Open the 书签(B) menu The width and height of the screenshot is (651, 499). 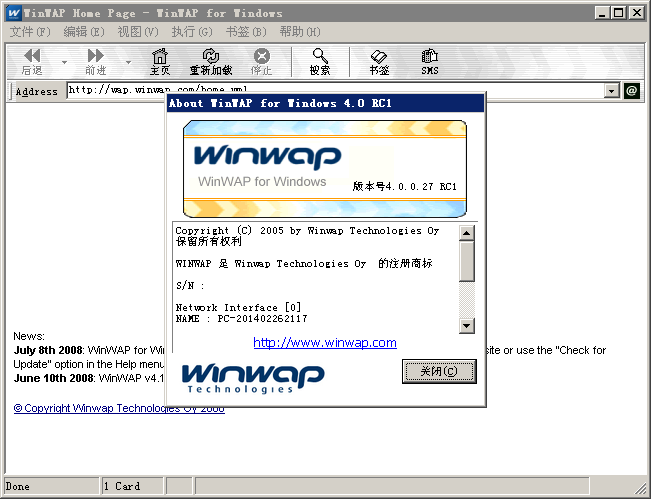(246, 32)
